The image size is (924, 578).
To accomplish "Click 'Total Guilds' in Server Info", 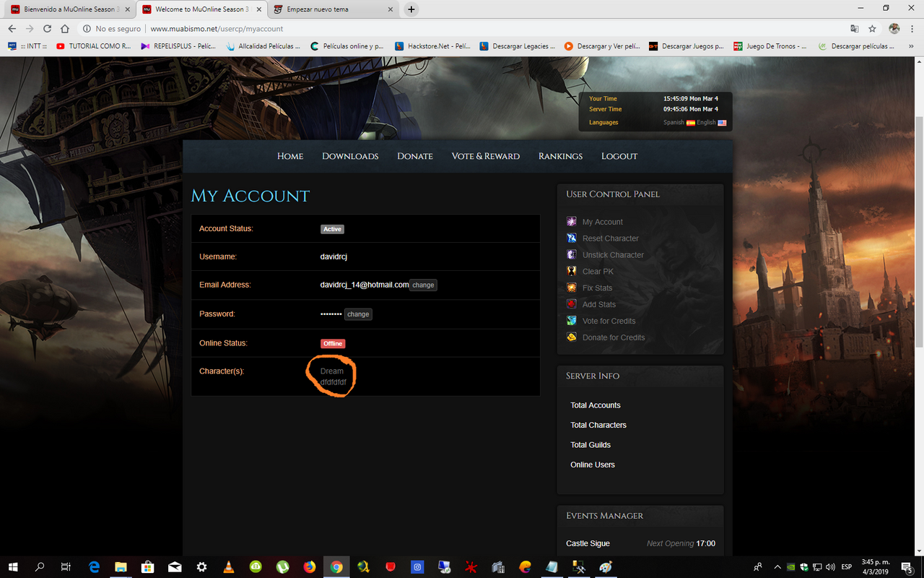I will [x=590, y=445].
